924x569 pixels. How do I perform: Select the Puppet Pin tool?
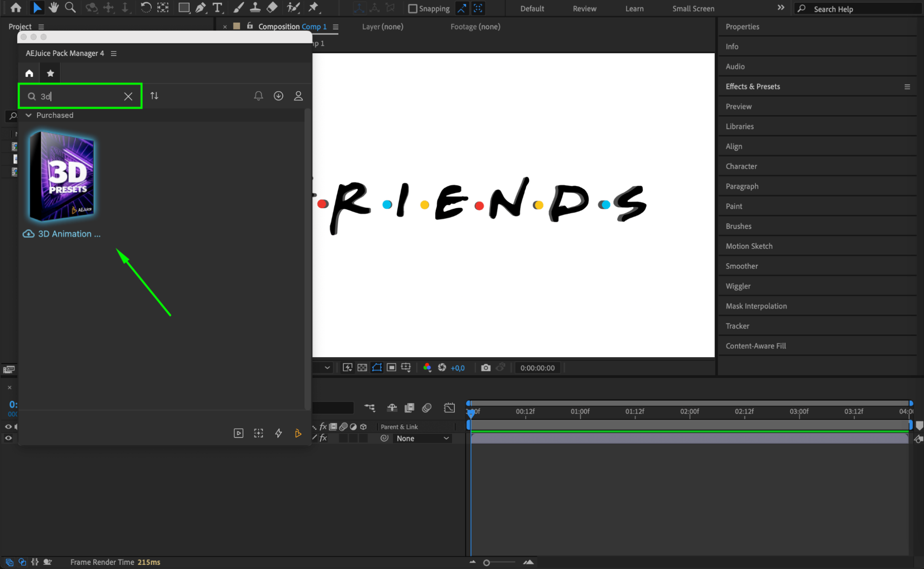[x=313, y=8]
